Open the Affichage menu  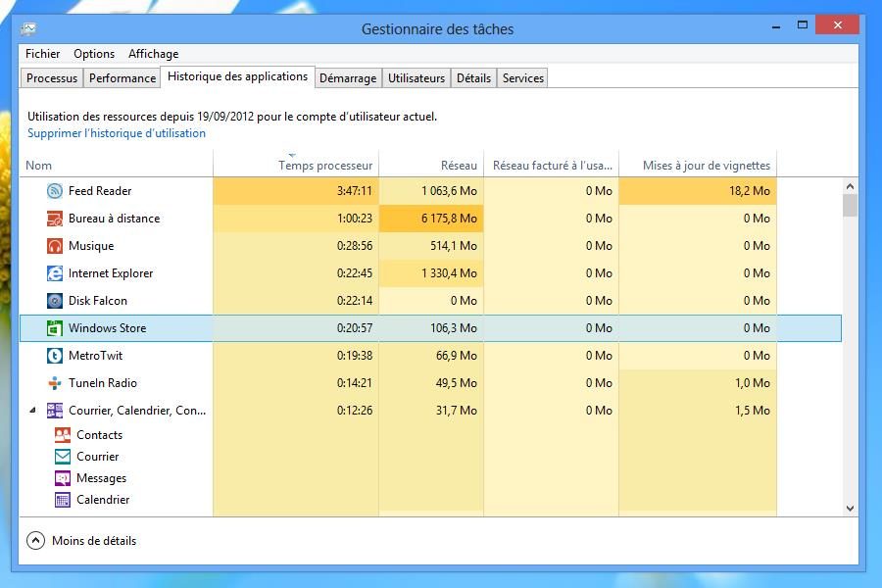[153, 54]
